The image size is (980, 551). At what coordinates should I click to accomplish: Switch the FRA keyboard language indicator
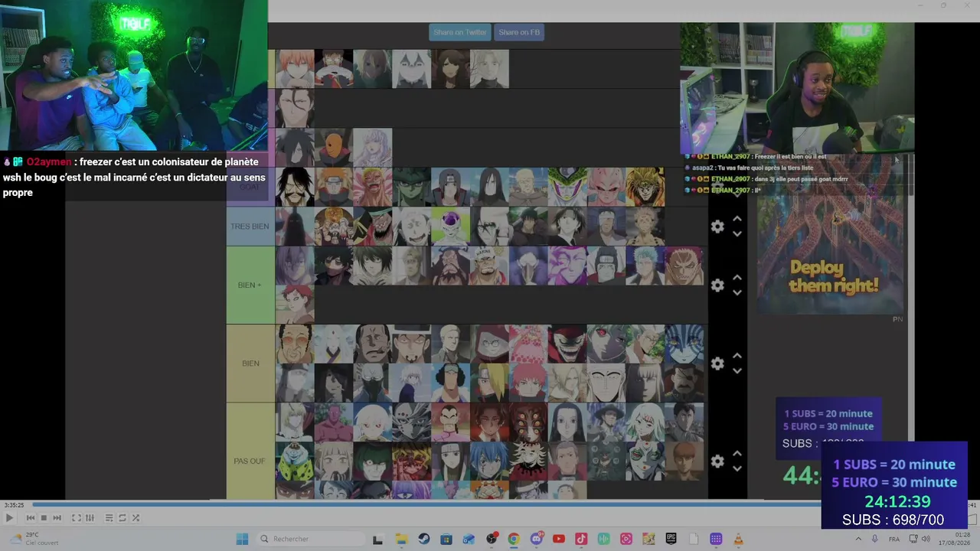point(894,539)
